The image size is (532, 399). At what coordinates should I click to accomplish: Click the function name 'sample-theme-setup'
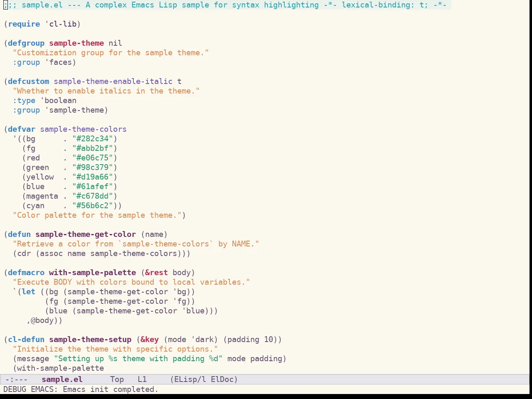click(x=90, y=340)
